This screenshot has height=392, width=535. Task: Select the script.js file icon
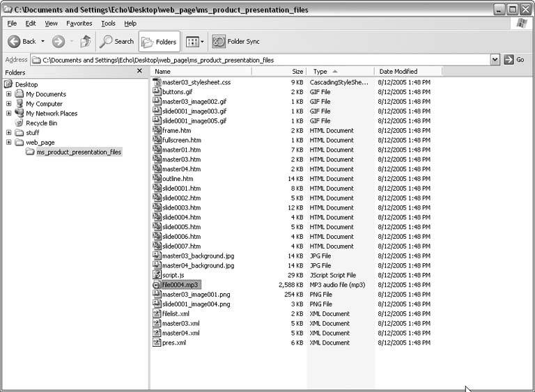(x=157, y=275)
